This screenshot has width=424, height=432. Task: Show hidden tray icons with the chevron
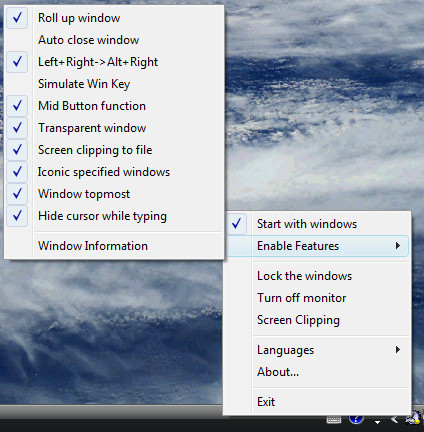pos(395,419)
